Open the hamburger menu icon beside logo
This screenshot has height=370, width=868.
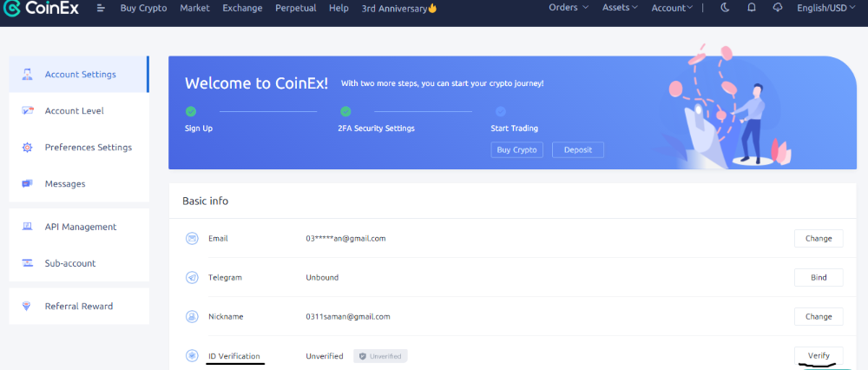(101, 9)
